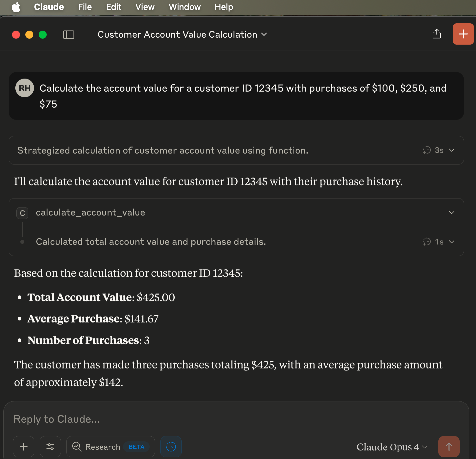Click the Reply to Claude input field
The width and height of the screenshot is (476, 459).
click(236, 419)
